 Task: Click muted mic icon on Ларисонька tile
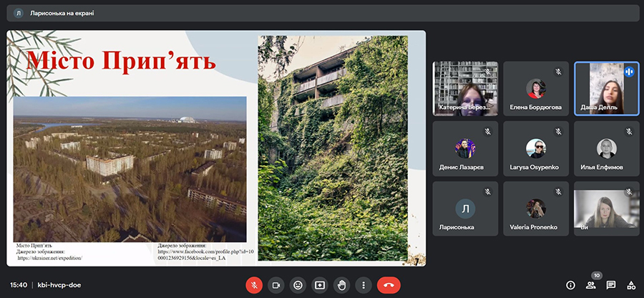click(x=487, y=191)
